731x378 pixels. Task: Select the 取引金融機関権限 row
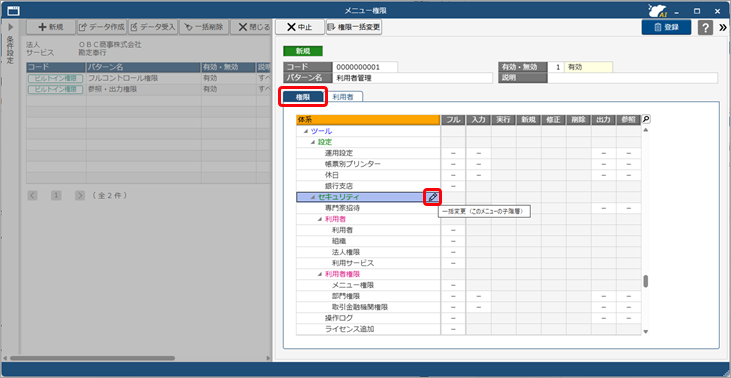[368, 307]
